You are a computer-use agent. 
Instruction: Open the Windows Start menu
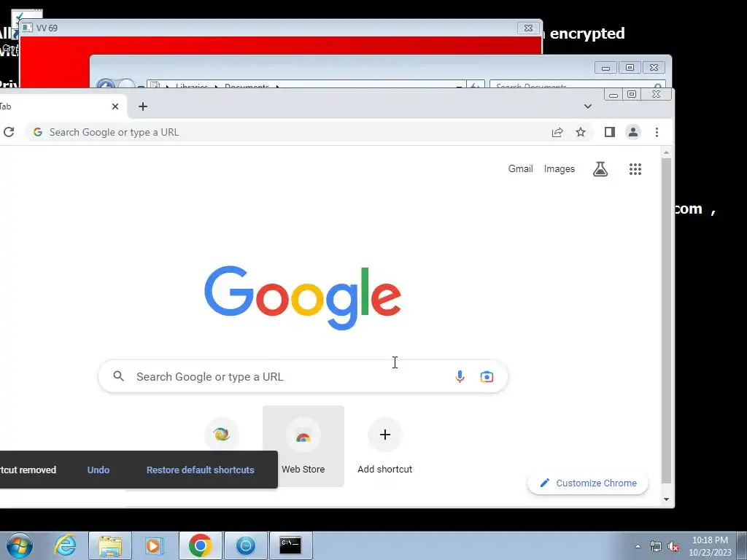click(20, 545)
